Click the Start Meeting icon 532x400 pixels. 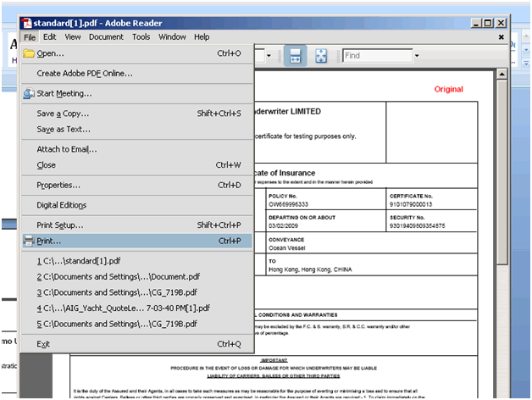coord(29,93)
